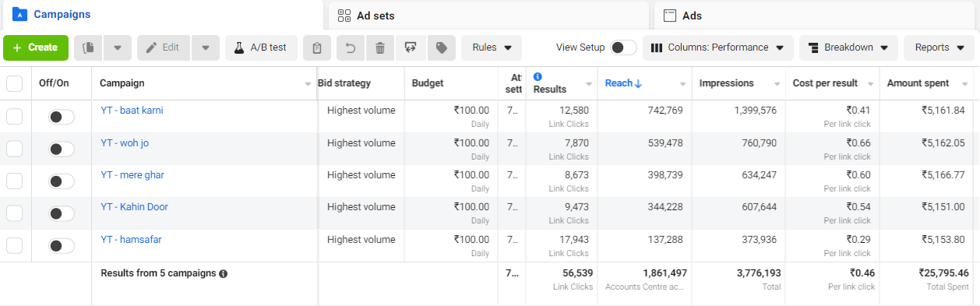The height and width of the screenshot is (306, 980).
Task: Click the A/B test button
Action: pyautogui.click(x=261, y=47)
